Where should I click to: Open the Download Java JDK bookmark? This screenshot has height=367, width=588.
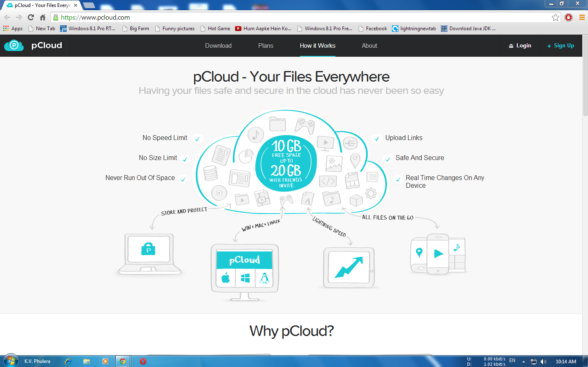click(468, 29)
